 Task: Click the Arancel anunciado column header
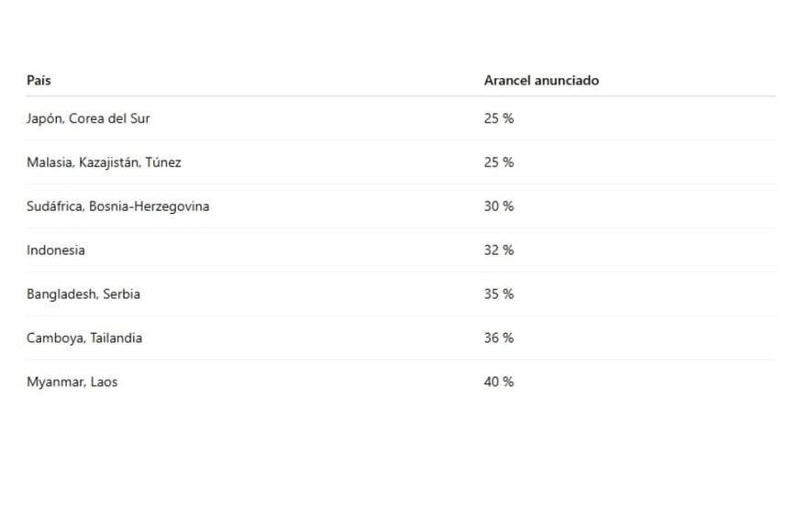[541, 81]
